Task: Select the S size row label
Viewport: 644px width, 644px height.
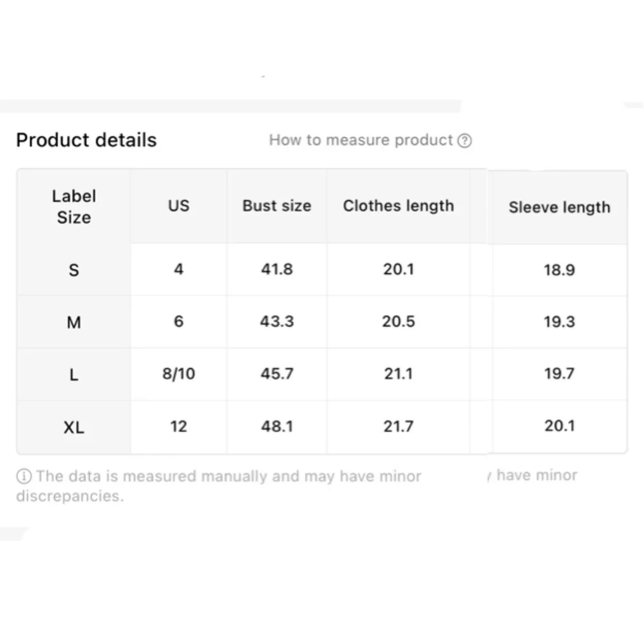Action: tap(74, 270)
